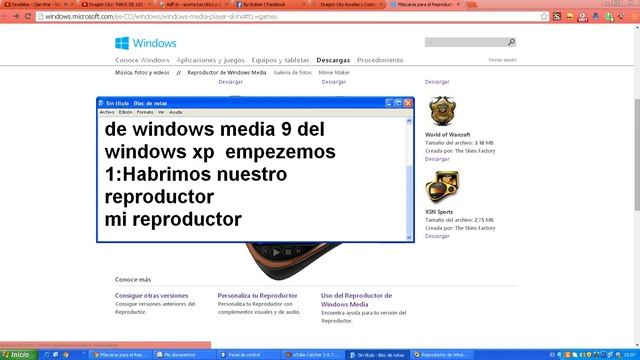640x360 pixels.
Task: Click Reproductor de Windows Media sub-navigation link
Action: click(227, 73)
